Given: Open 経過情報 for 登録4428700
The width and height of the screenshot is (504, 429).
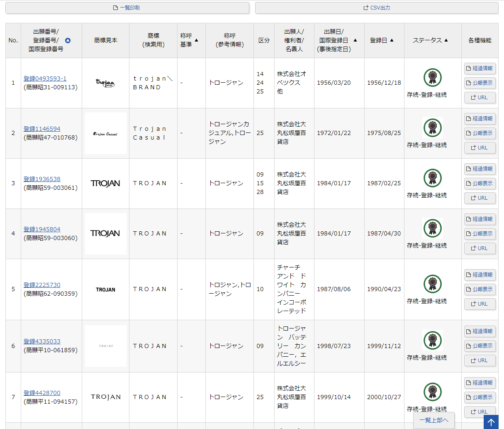Looking at the screenshot, I should pos(480,383).
